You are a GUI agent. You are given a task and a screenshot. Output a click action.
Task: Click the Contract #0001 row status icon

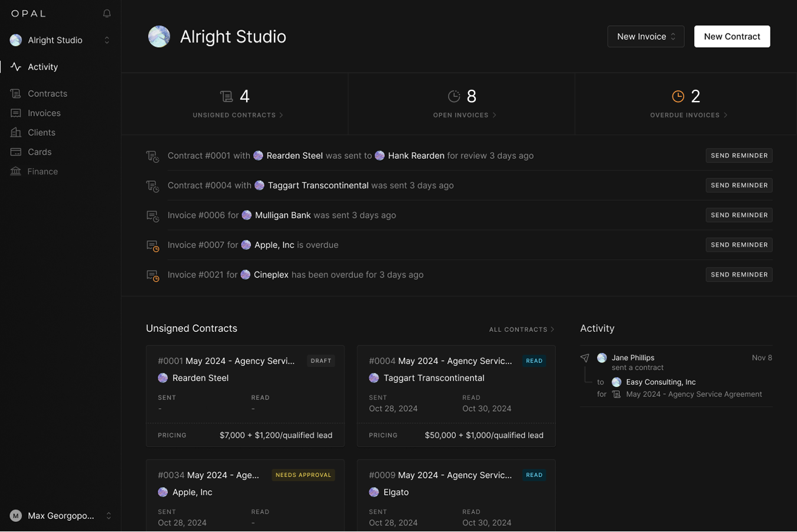click(153, 156)
